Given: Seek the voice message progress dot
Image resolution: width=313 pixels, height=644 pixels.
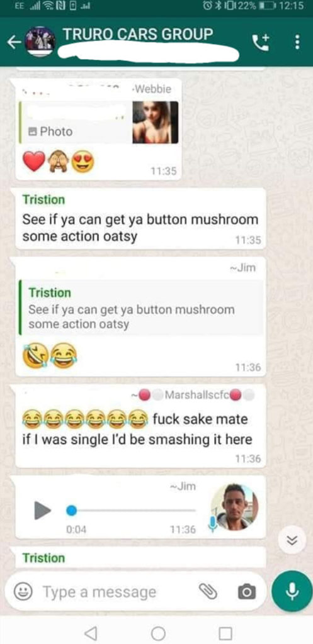Looking at the screenshot, I should [72, 511].
